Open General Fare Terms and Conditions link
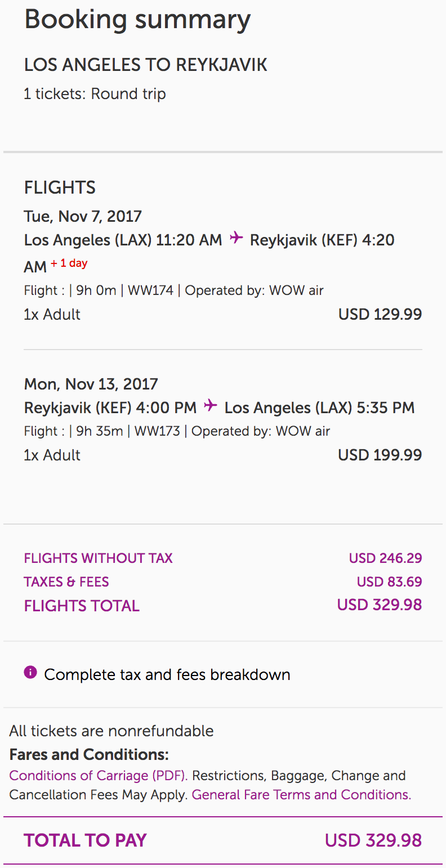 click(x=301, y=795)
